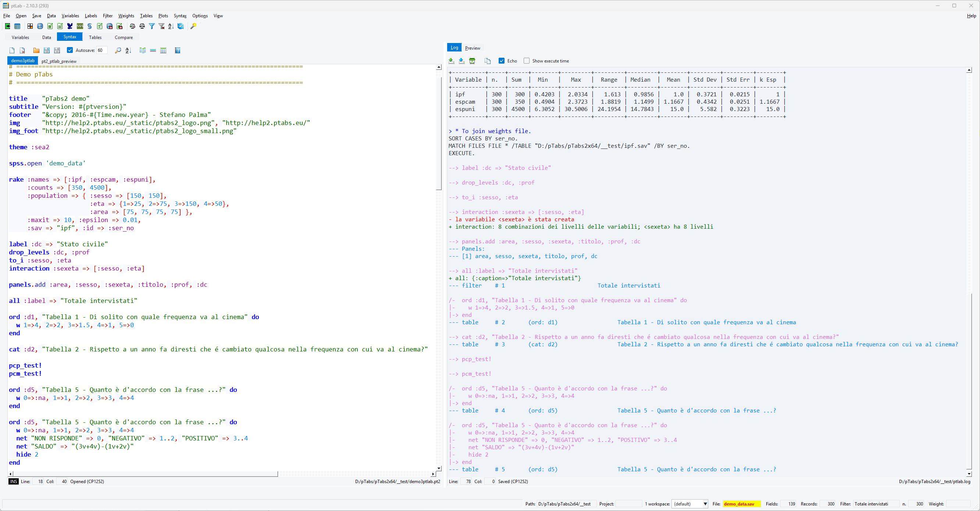The height and width of the screenshot is (511, 980).
Task: Click the save-as floppy icon labeled AB
Action: click(57, 51)
